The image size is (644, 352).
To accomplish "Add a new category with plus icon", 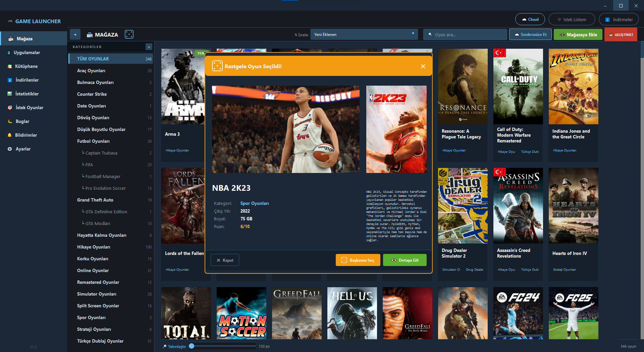I will tap(149, 47).
